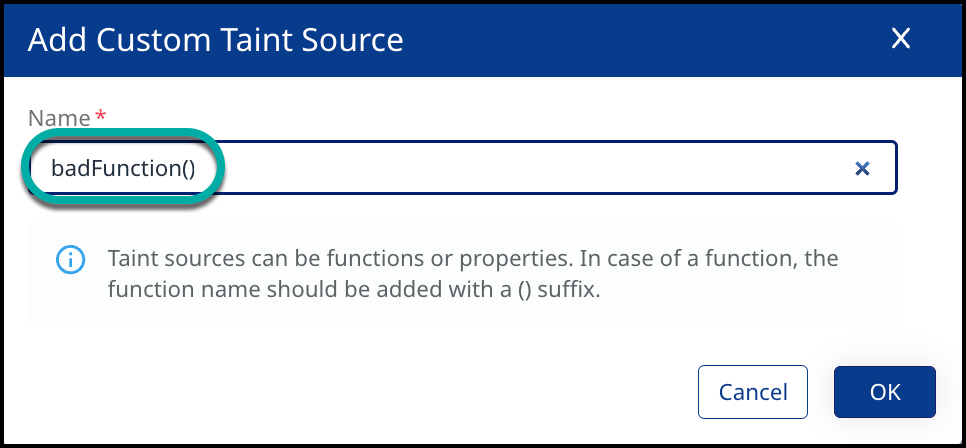The image size is (966, 448).
Task: Click the red required asterisk next to Name
Action: coord(100,118)
